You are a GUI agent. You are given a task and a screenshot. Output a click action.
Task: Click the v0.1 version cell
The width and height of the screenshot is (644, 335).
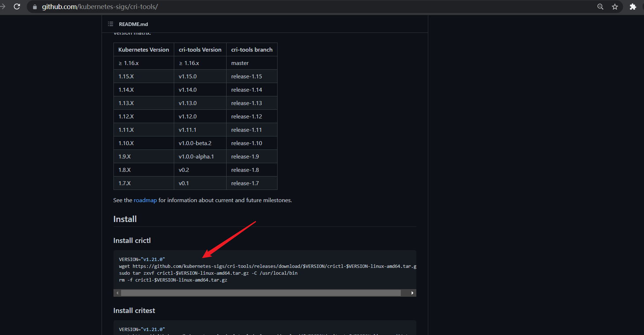point(200,183)
